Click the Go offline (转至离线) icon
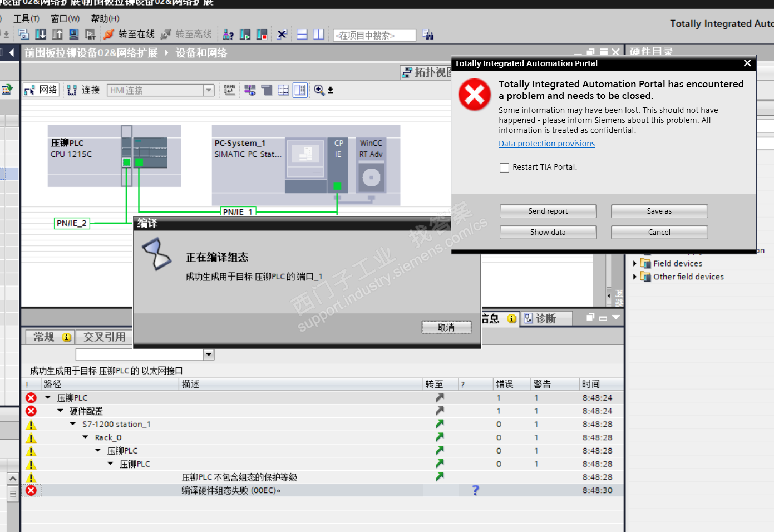The width and height of the screenshot is (774, 532). point(166,35)
